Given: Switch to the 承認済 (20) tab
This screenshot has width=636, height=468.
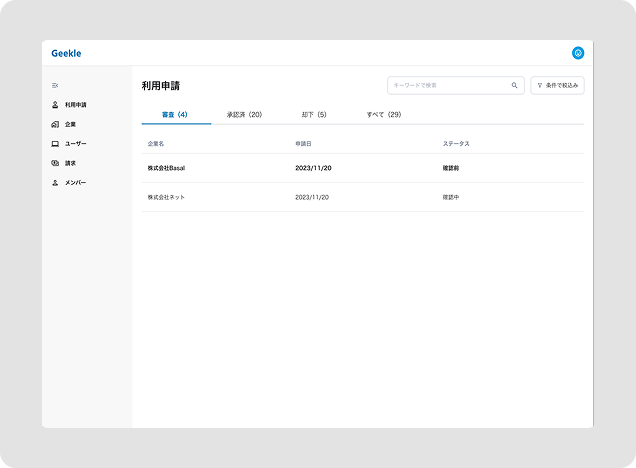Looking at the screenshot, I should (245, 115).
